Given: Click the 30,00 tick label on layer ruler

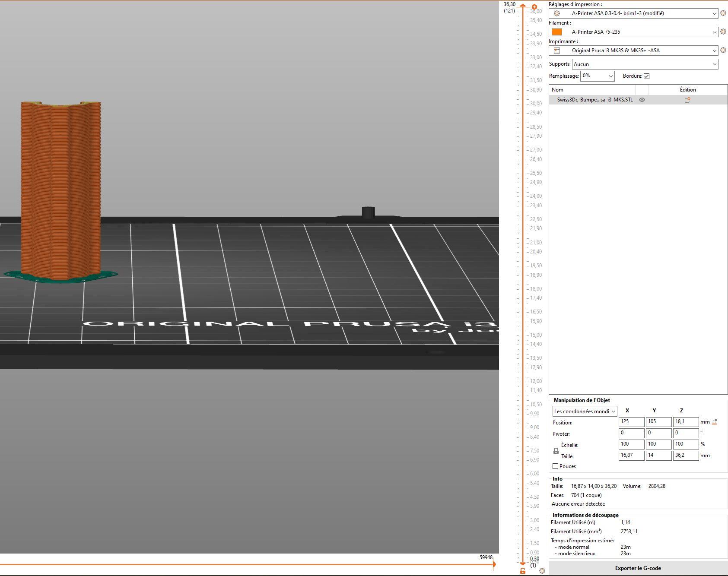Looking at the screenshot, I should pyautogui.click(x=536, y=104).
